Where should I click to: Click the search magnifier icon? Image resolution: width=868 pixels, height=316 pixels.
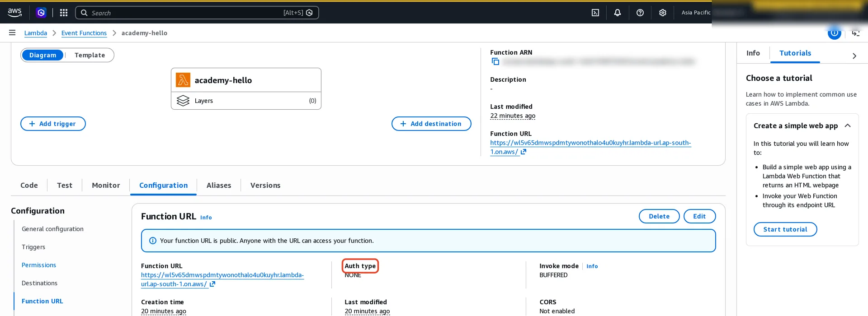tap(84, 13)
